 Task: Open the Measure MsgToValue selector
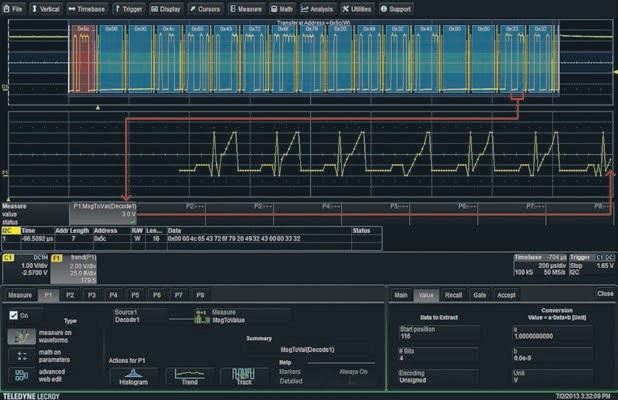251,316
